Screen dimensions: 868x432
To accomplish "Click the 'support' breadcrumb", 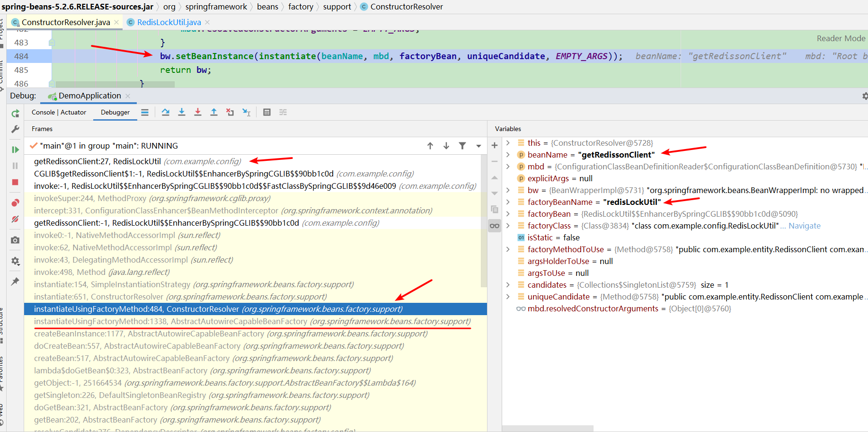I will point(337,7).
